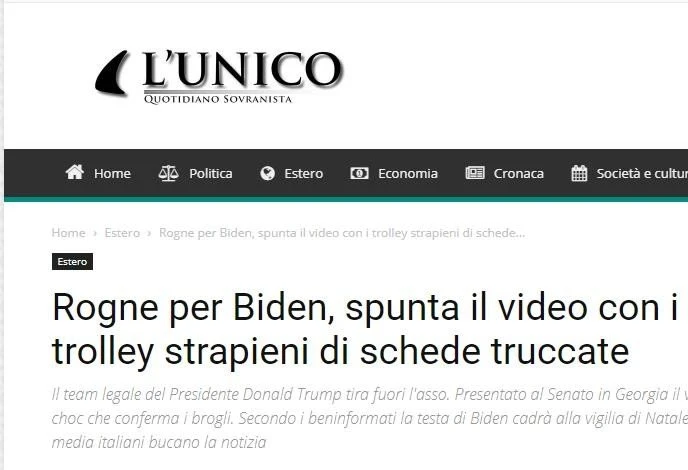The image size is (688, 470).
Task: Open the Home menu item
Action: pyautogui.click(x=112, y=173)
